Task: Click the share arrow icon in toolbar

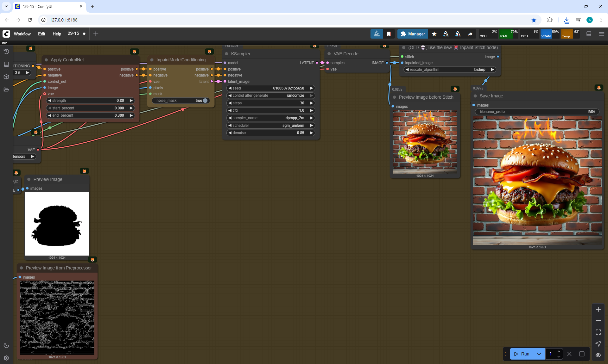Action: click(x=470, y=34)
